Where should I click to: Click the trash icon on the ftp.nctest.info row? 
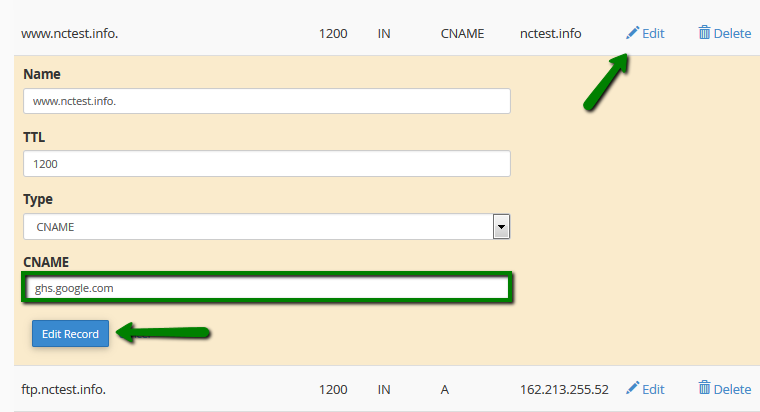pos(704,388)
